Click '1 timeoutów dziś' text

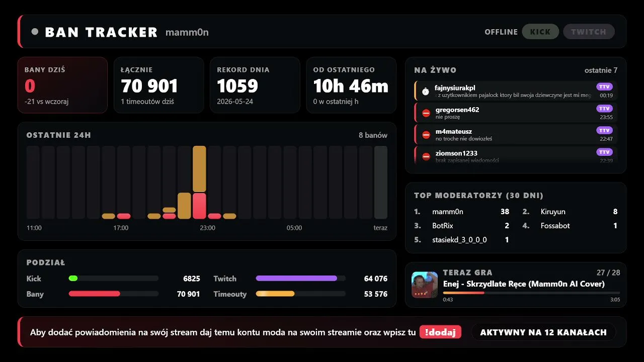[147, 102]
